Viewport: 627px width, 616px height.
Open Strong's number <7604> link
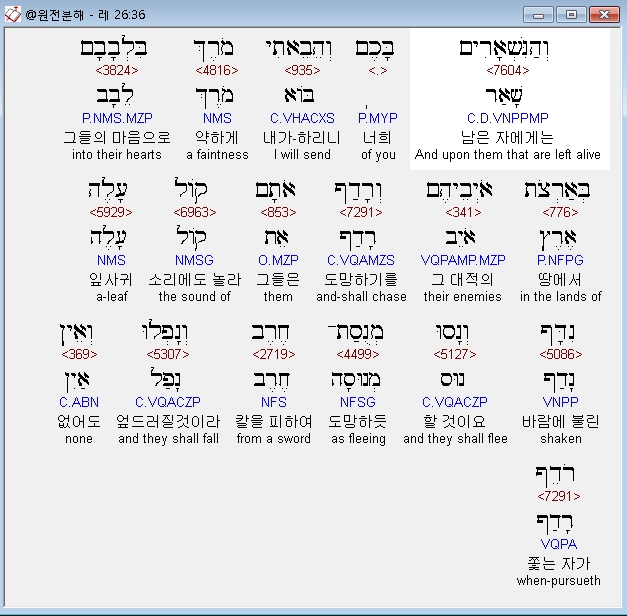(507, 70)
